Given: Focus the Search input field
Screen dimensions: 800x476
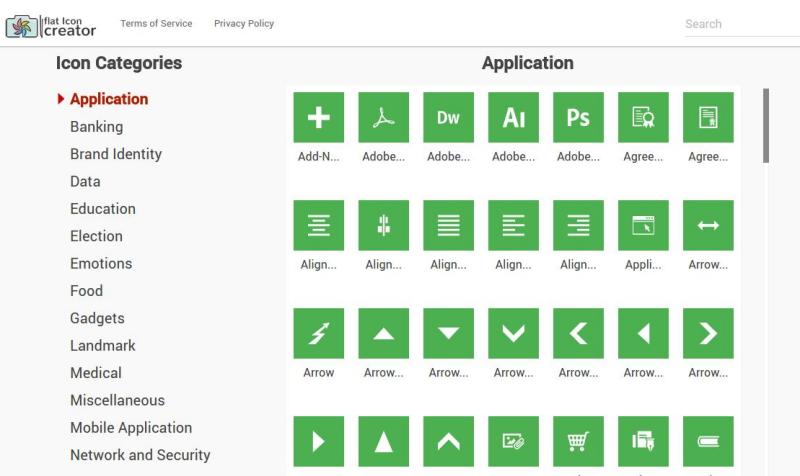Looking at the screenshot, I should tap(742, 24).
